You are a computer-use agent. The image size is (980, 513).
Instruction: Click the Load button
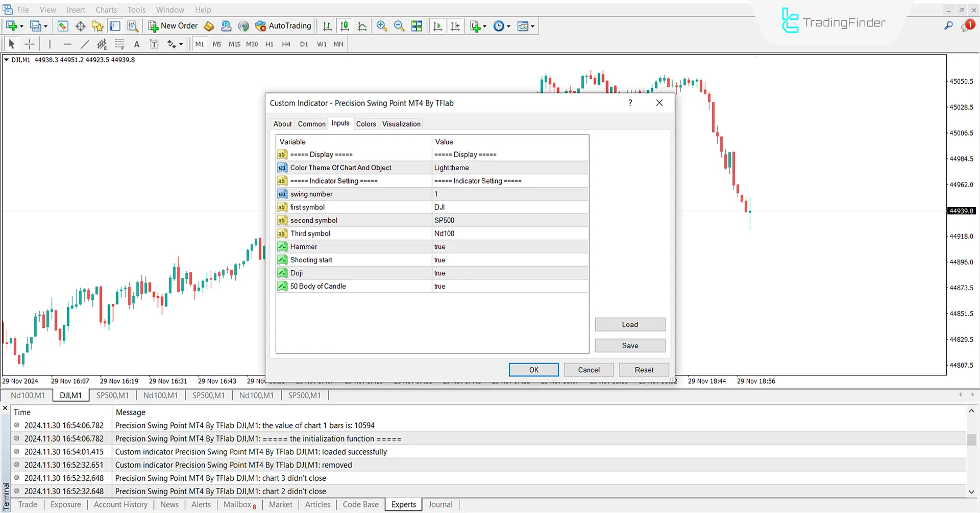click(x=630, y=324)
